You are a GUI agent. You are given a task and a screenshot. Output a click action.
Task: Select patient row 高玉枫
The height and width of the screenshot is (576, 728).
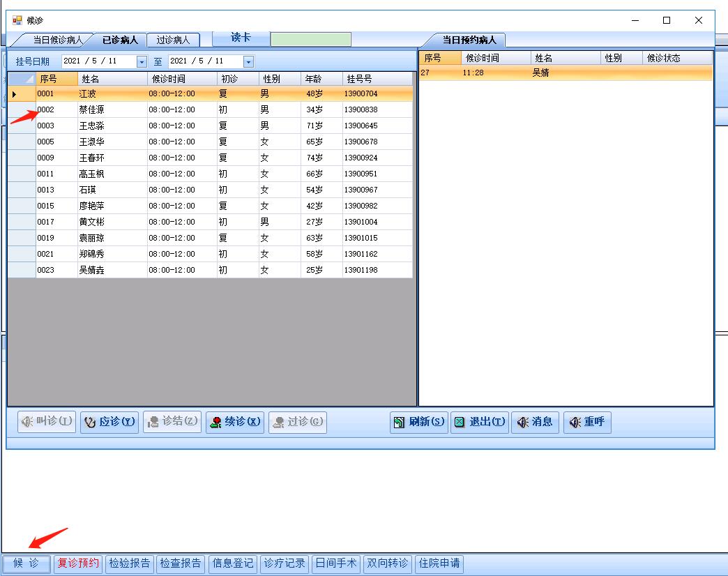coord(211,174)
